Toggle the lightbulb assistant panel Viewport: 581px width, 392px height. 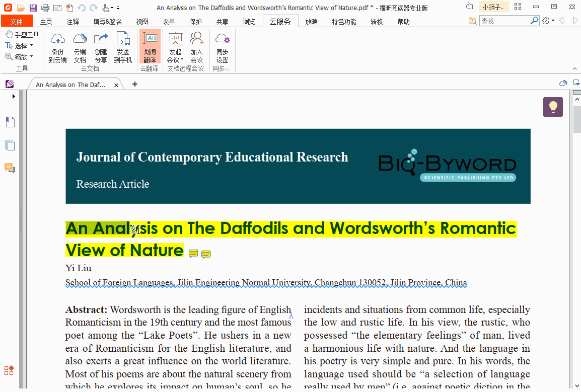[x=553, y=107]
